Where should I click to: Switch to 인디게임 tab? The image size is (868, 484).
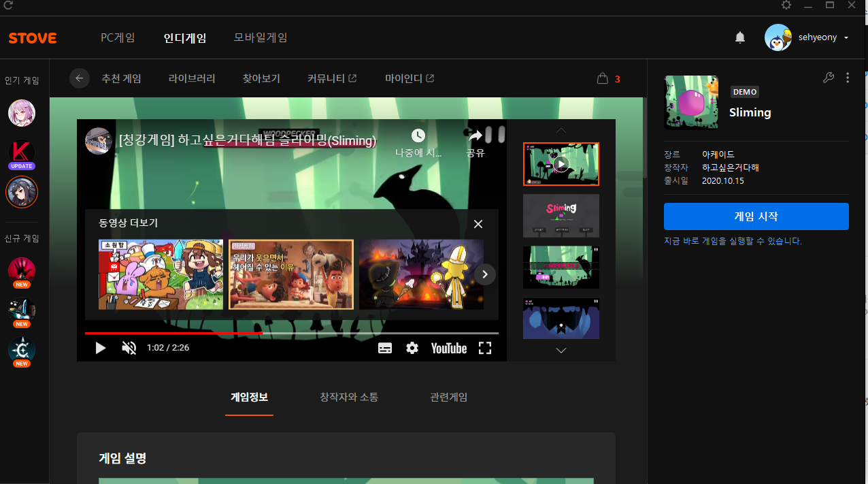click(185, 38)
